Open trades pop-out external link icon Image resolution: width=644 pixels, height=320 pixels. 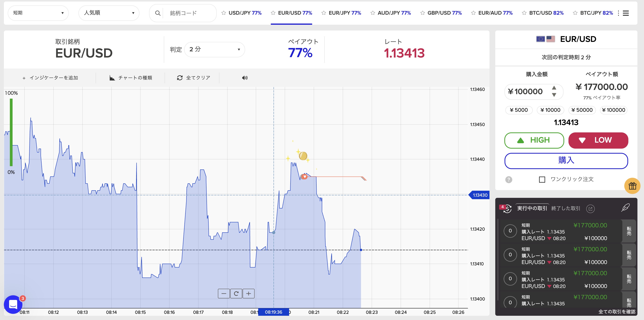click(x=590, y=209)
